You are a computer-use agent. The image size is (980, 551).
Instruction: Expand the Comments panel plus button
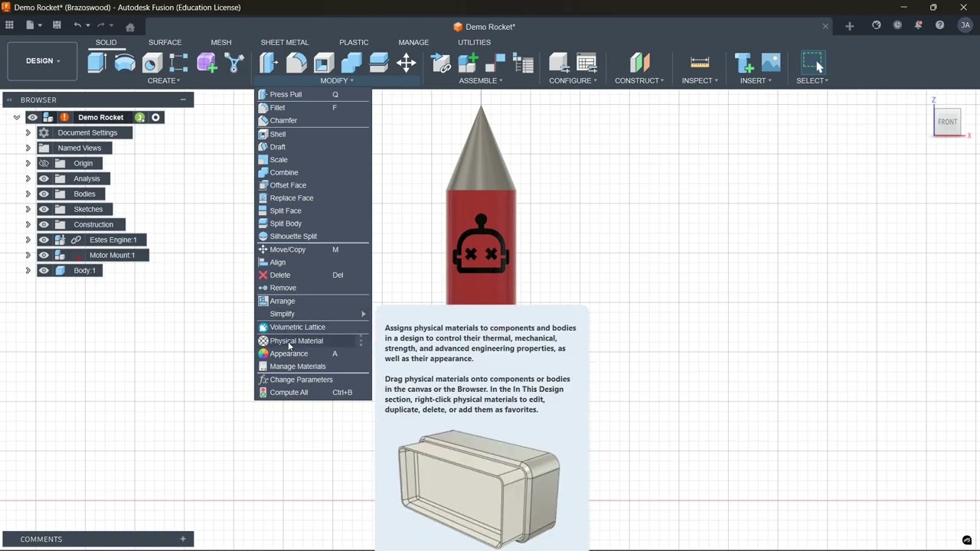tap(183, 539)
